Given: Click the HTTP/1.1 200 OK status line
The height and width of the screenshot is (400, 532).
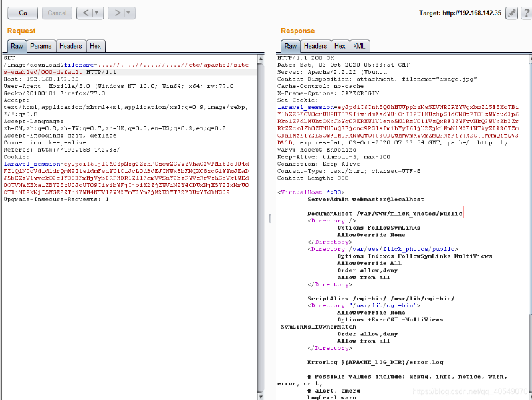Looking at the screenshot, I should pos(305,58).
